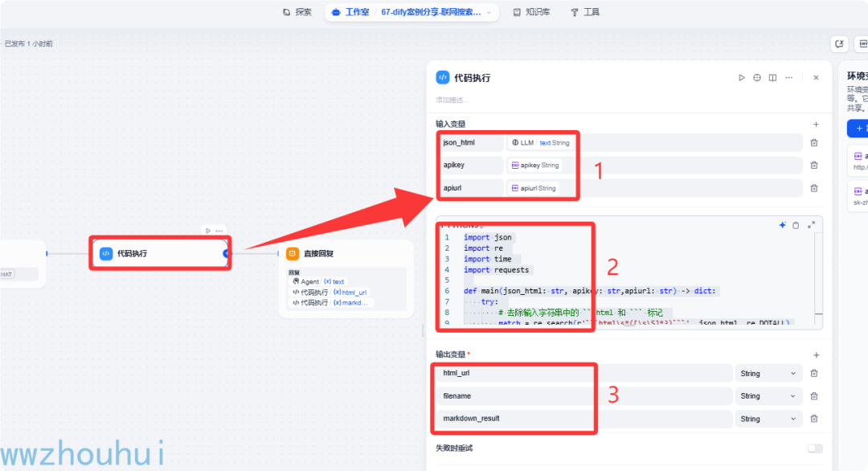Click the markdown_result output name field
Viewport: 868px width, 471px height.
coord(583,419)
